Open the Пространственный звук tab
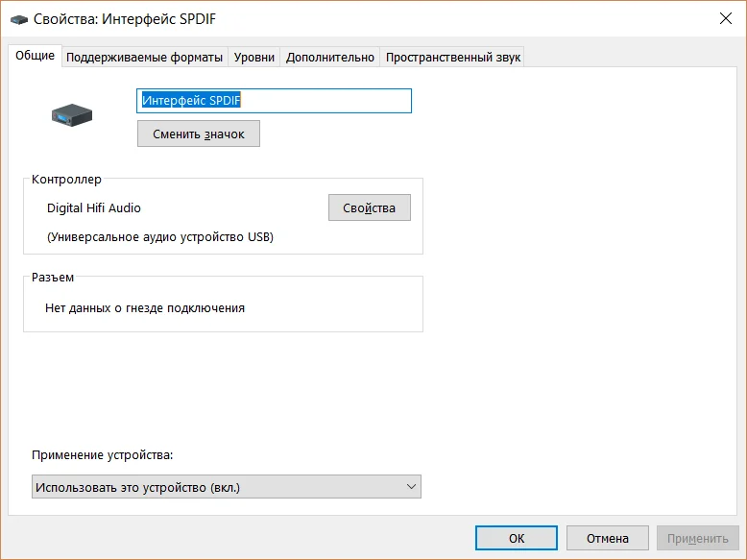 [452, 58]
